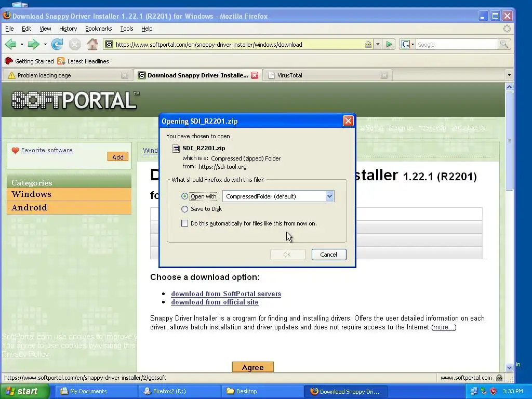The image size is (532, 399).
Task: Open the Android category
Action: [69, 208]
